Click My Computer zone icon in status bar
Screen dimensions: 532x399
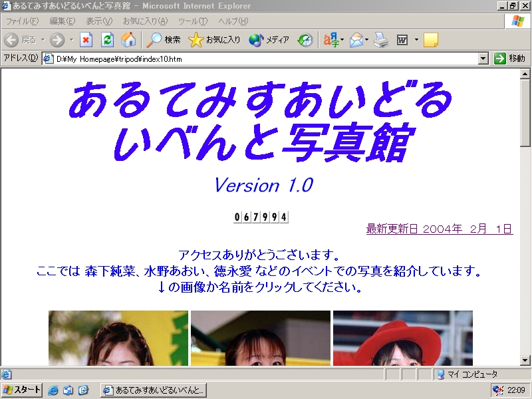click(440, 374)
